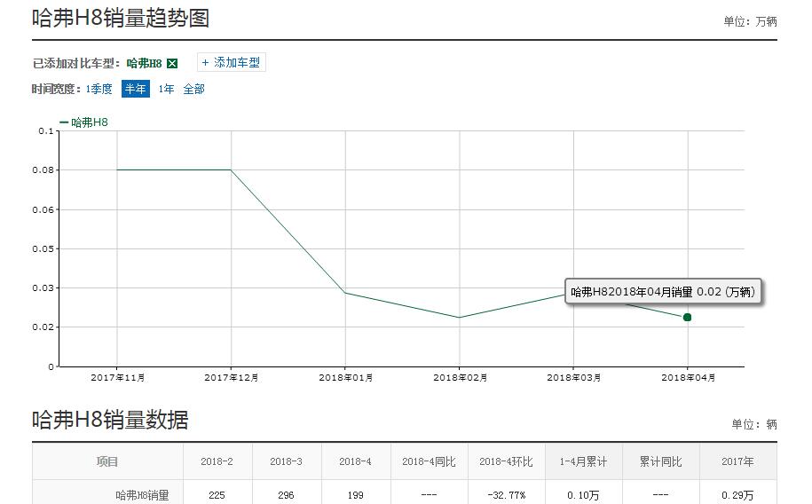Toggle the 哈弗H8 legend entry
This screenshot has height=504, width=812.
click(x=84, y=122)
